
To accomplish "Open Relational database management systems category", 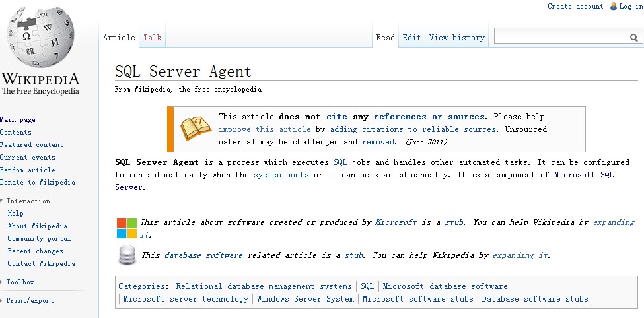I will [264, 286].
